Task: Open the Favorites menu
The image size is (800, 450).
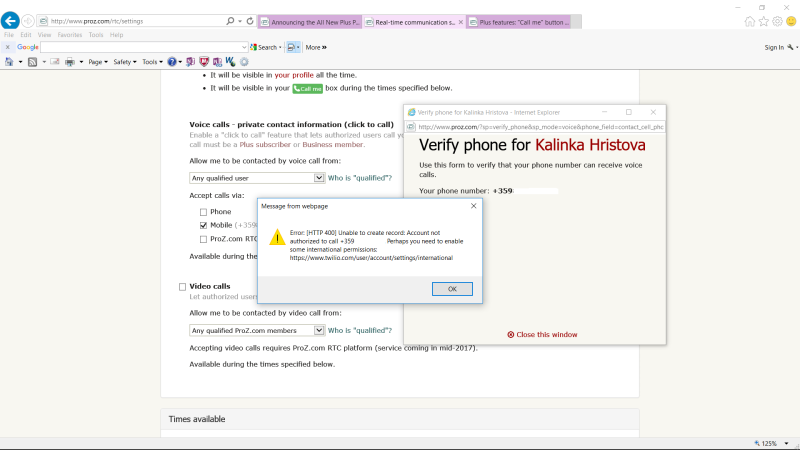Action: (69, 35)
